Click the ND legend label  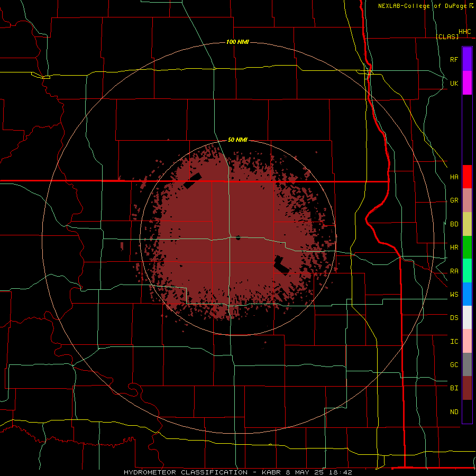click(x=454, y=412)
